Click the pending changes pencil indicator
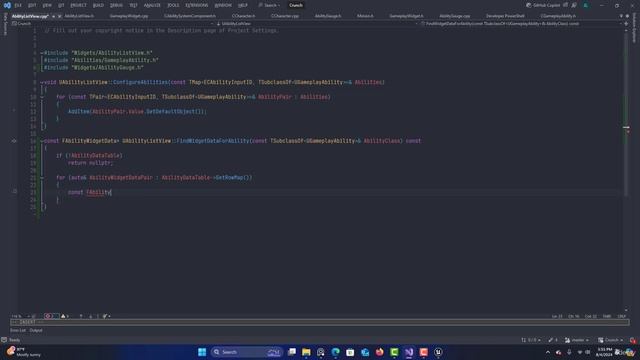Viewport: 640px width, 360px height. click(553, 340)
